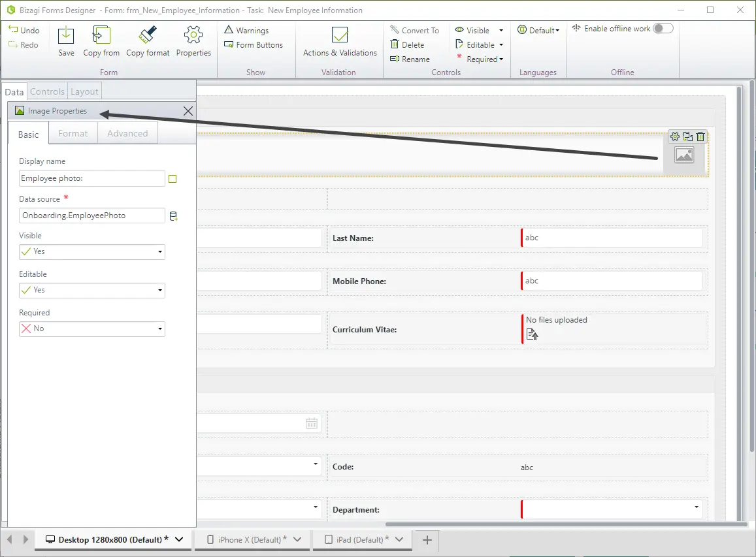Open the Required property dropdown
756x557 pixels.
92,329
